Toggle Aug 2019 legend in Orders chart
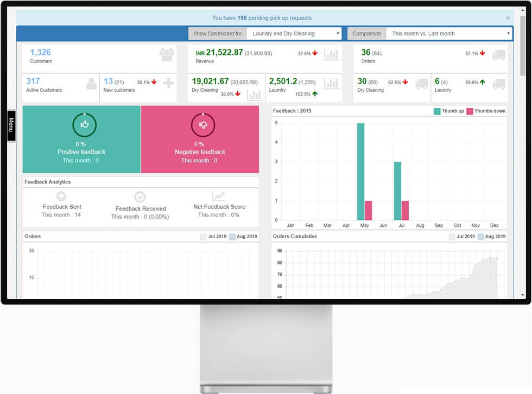 coord(232,237)
